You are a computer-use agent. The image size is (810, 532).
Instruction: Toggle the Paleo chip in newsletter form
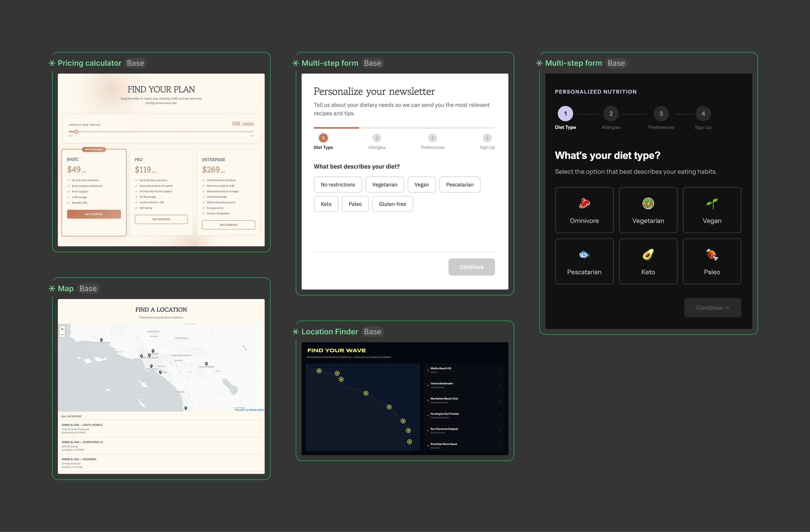(355, 204)
